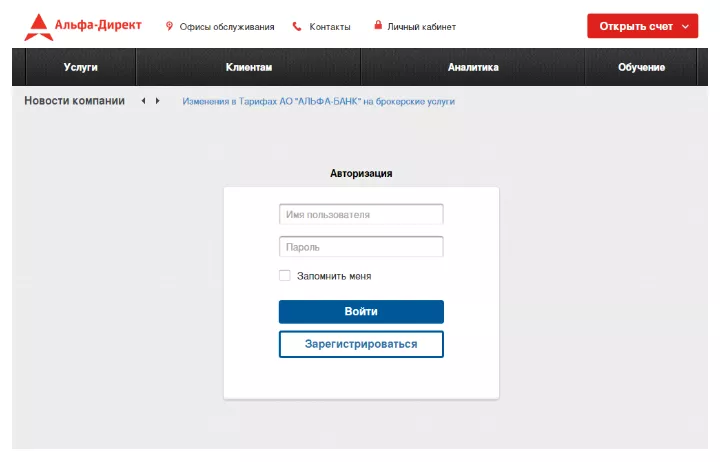Click the location pin icon for offices

pos(169,26)
